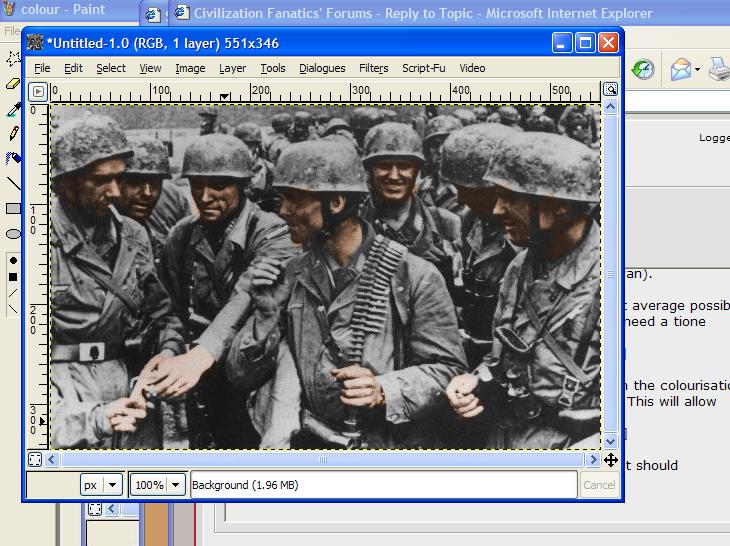Click GIMP title bar Untitled-1.0 text
Image resolution: width=730 pixels, height=546 pixels.
[162, 43]
